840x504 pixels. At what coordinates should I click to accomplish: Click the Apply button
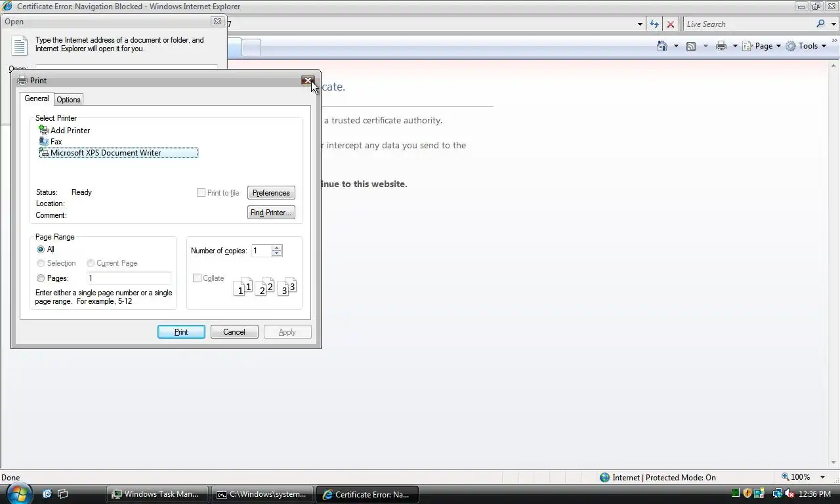tap(287, 332)
